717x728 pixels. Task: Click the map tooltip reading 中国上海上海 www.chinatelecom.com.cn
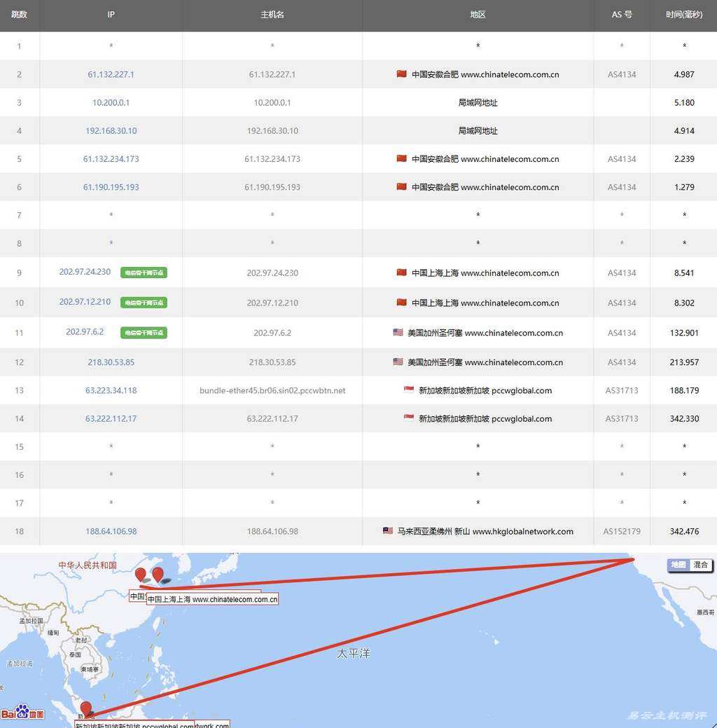213,599
